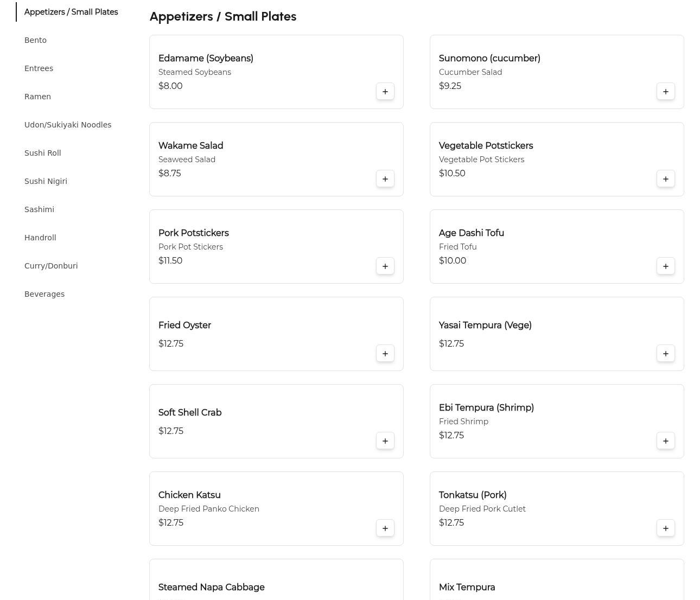The height and width of the screenshot is (600, 700).
Task: Switch to Ramen category
Action: (x=38, y=97)
